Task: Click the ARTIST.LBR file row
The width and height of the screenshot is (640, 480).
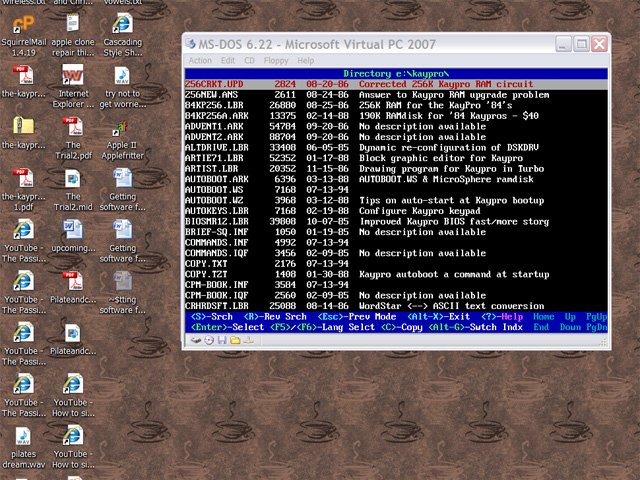Action: coord(396,169)
